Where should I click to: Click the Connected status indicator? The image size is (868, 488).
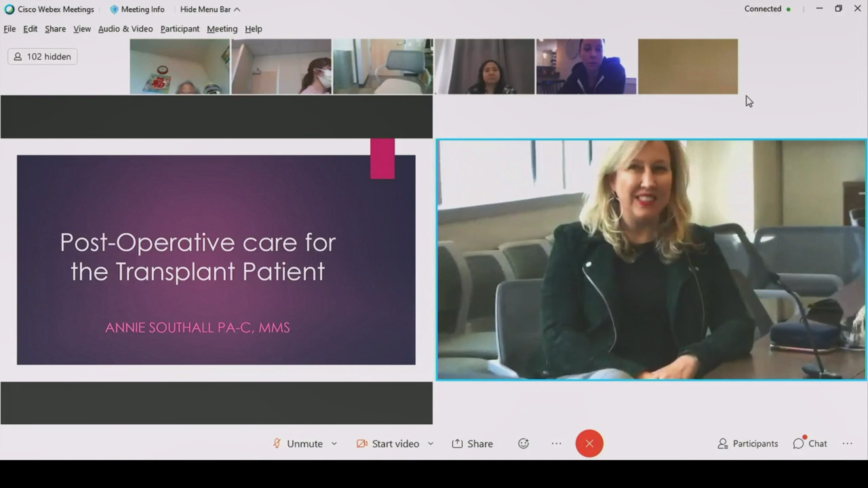click(767, 9)
